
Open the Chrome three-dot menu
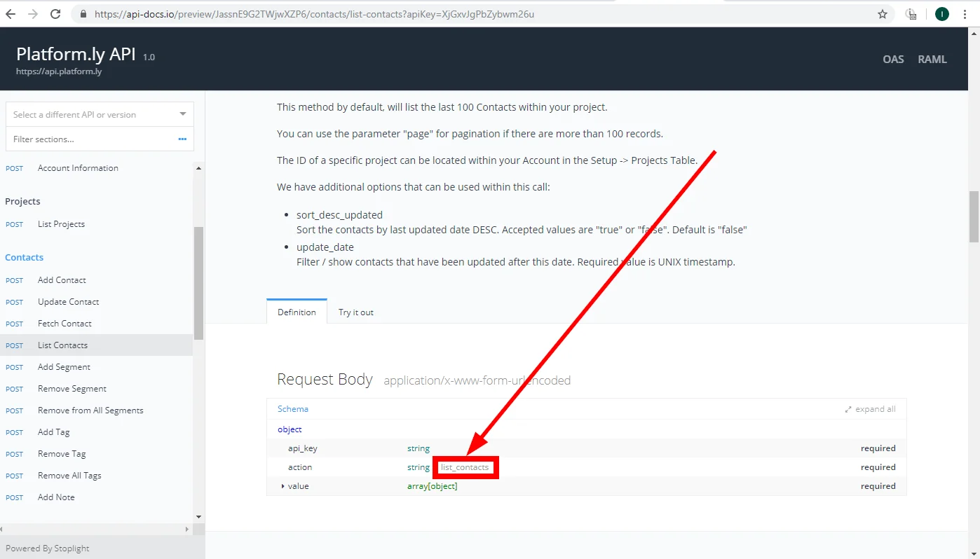click(x=965, y=14)
